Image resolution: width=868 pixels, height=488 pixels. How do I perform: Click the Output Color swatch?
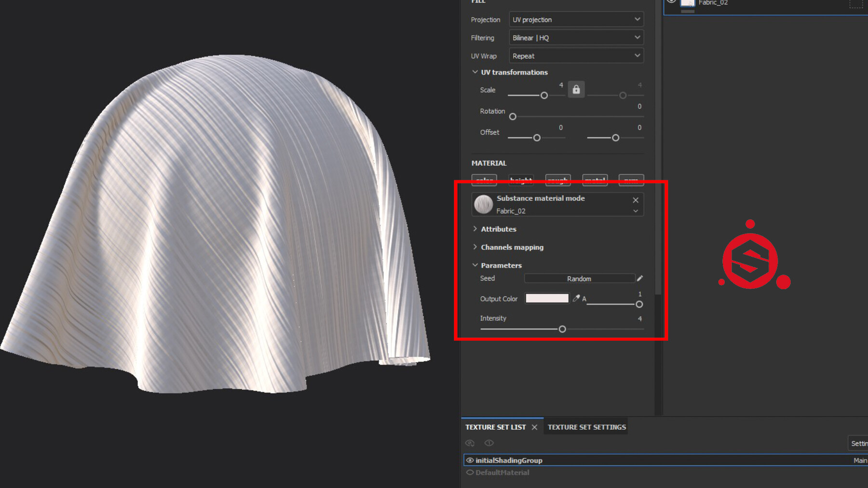coord(547,298)
